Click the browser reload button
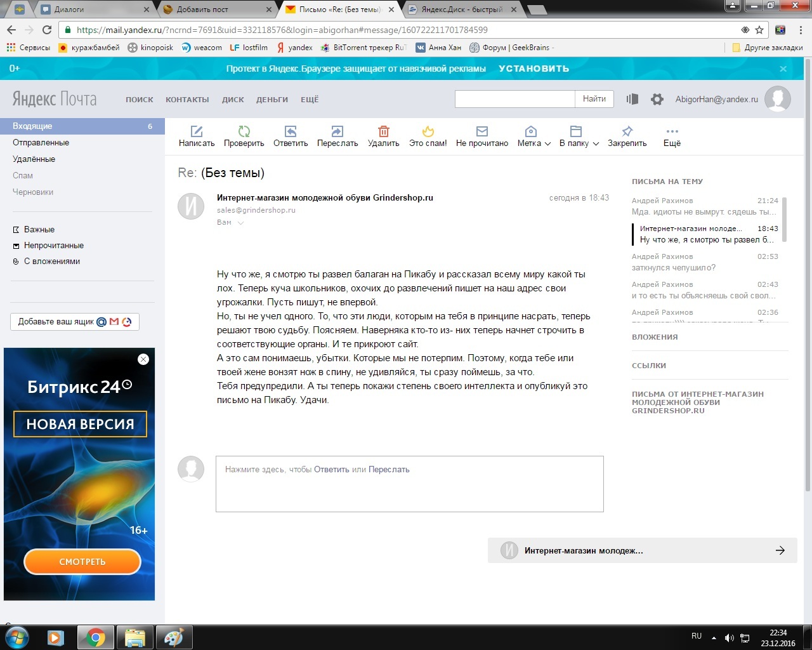 coord(47,30)
